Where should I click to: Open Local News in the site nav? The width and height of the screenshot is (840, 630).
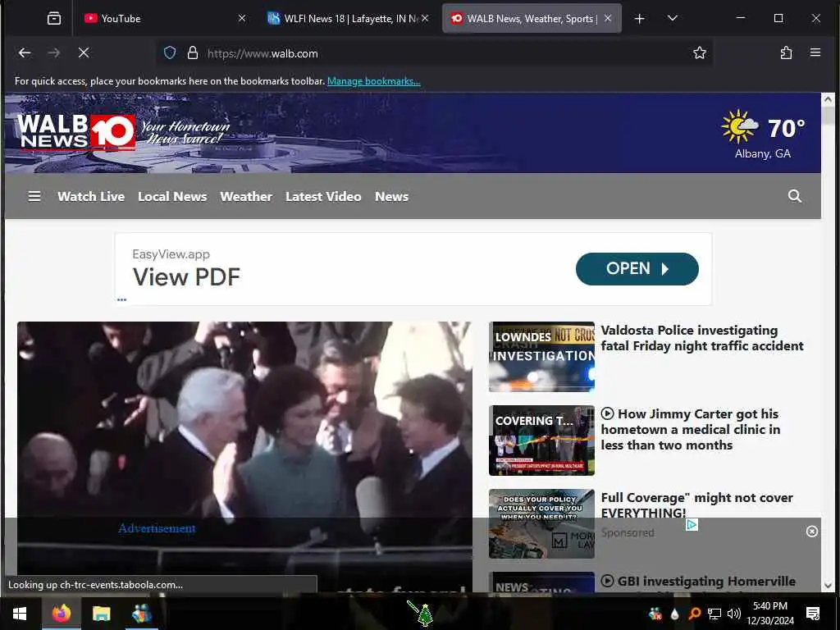coord(172,197)
